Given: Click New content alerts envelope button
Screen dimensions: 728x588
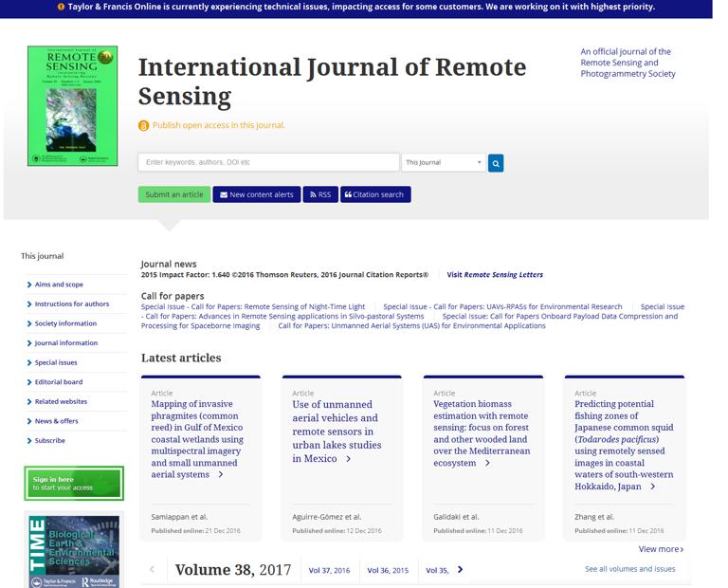Looking at the screenshot, I should (x=256, y=194).
